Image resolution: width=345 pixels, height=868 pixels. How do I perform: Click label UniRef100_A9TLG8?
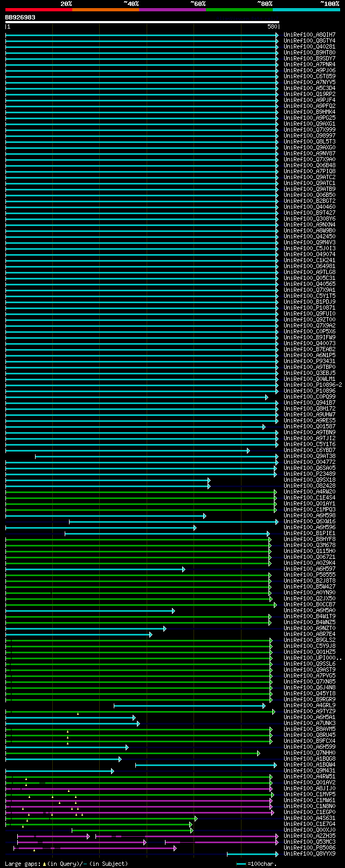309,272
